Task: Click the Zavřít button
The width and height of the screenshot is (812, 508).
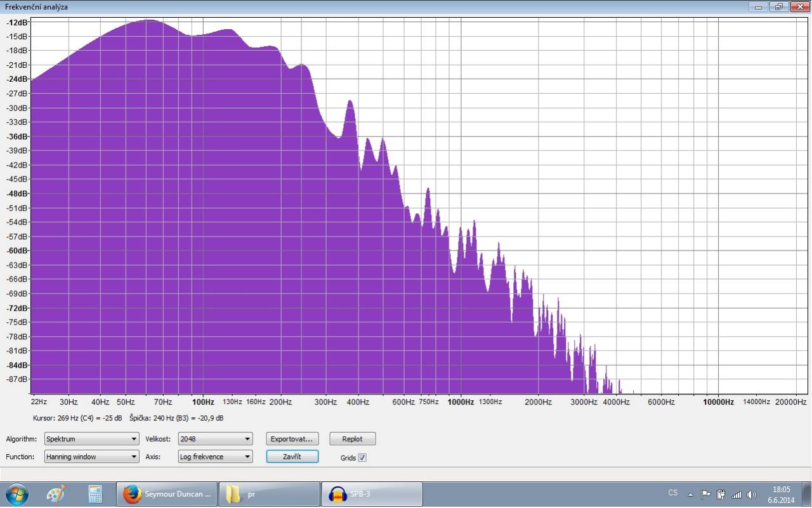Action: tap(292, 457)
